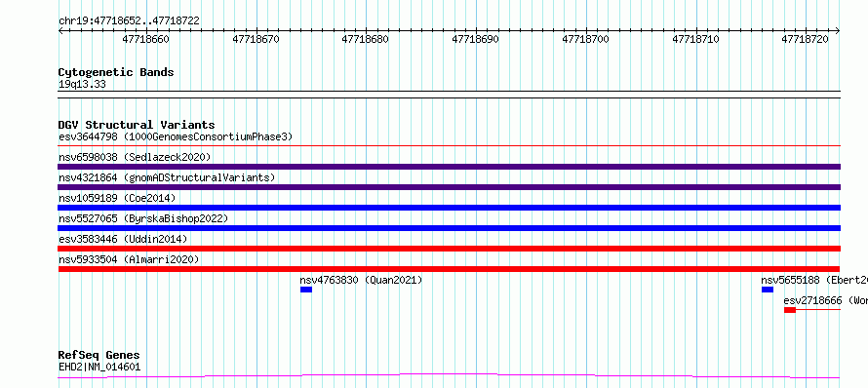Click ruler position 47718710
Screen dimensions: 868x388
tap(695, 39)
